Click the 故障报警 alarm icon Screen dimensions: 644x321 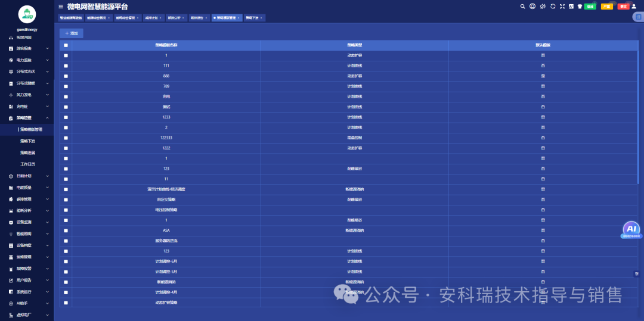(11, 269)
